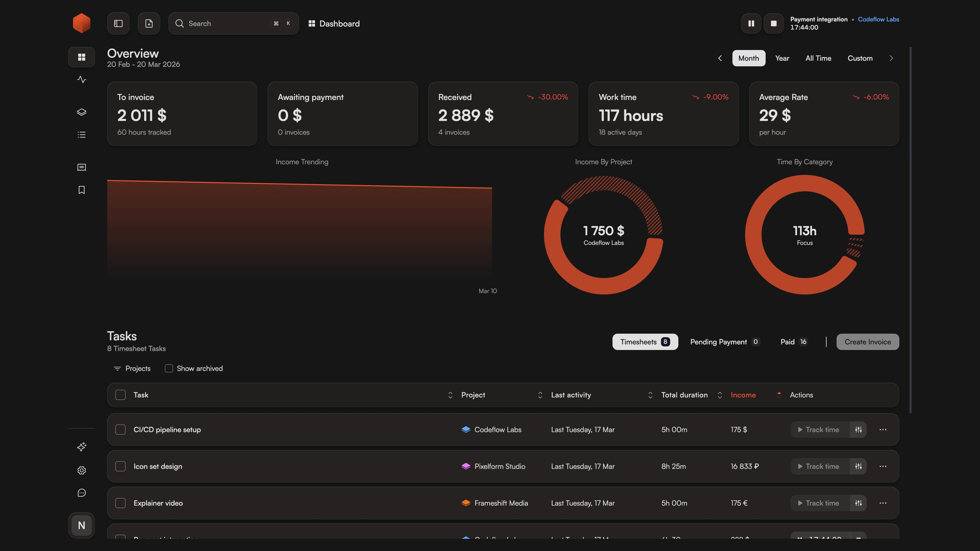Check the header checkbox to select all tasks
Viewport: 980px width, 551px height.
[x=120, y=395]
